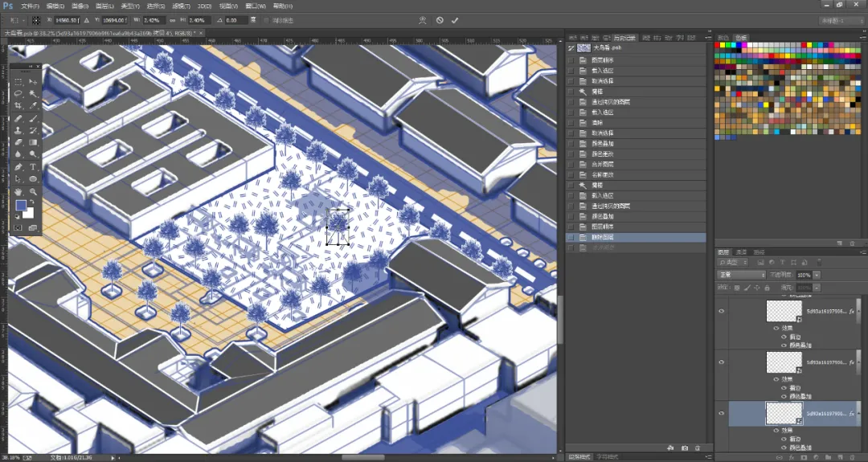Select the Horizontal Type tool
The width and height of the screenshot is (868, 462).
[x=33, y=166]
